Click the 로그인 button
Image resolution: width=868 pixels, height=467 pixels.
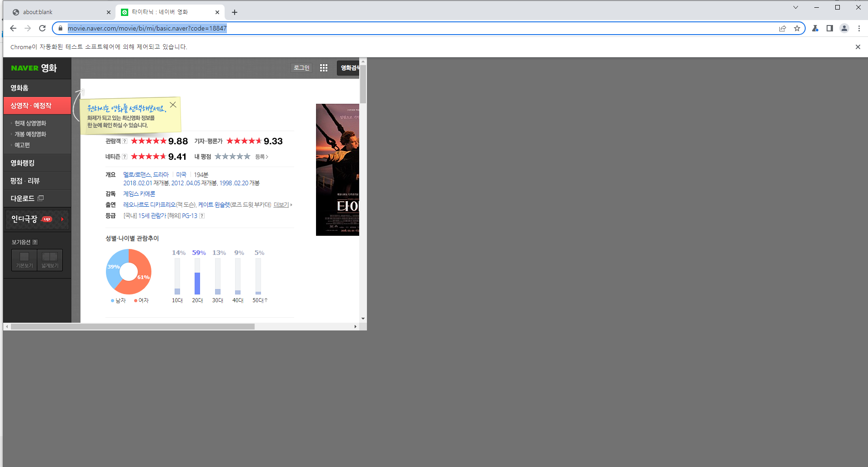(301, 68)
